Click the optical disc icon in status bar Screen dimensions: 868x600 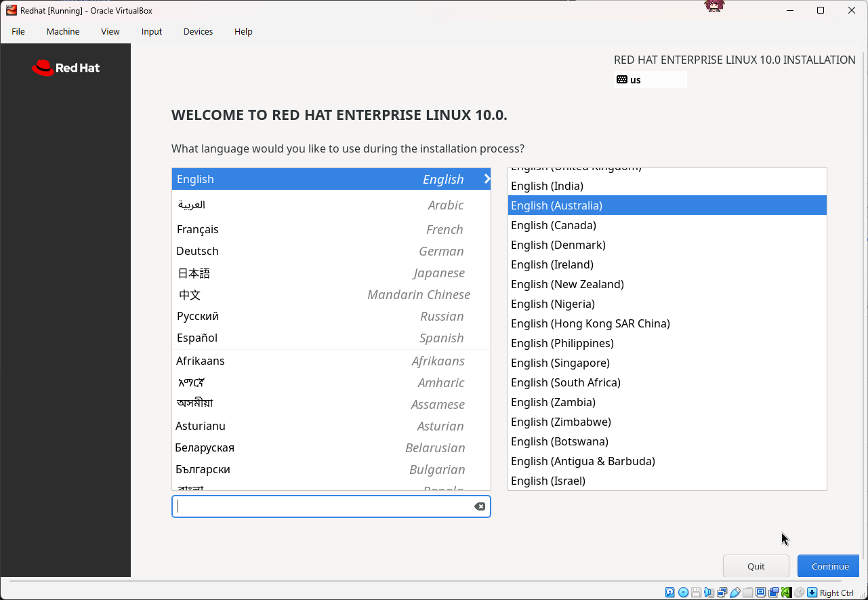(683, 592)
